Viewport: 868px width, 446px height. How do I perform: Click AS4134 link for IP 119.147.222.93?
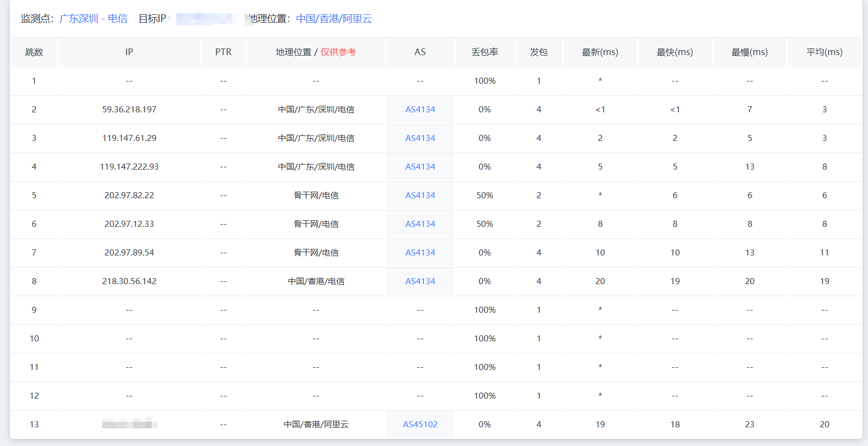(x=420, y=167)
